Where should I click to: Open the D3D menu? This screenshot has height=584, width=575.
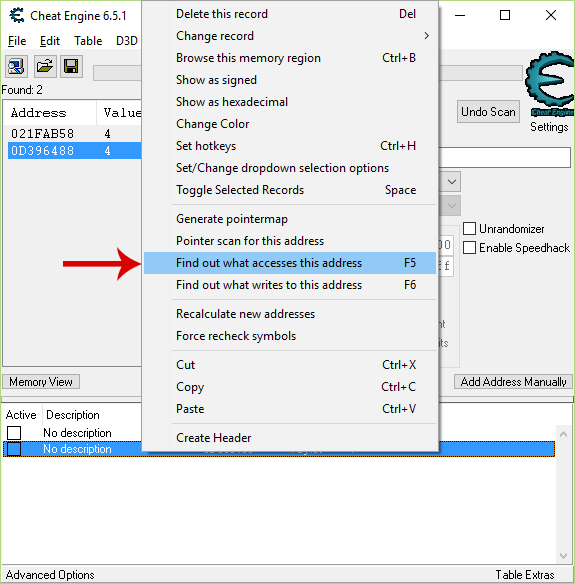coord(127,41)
